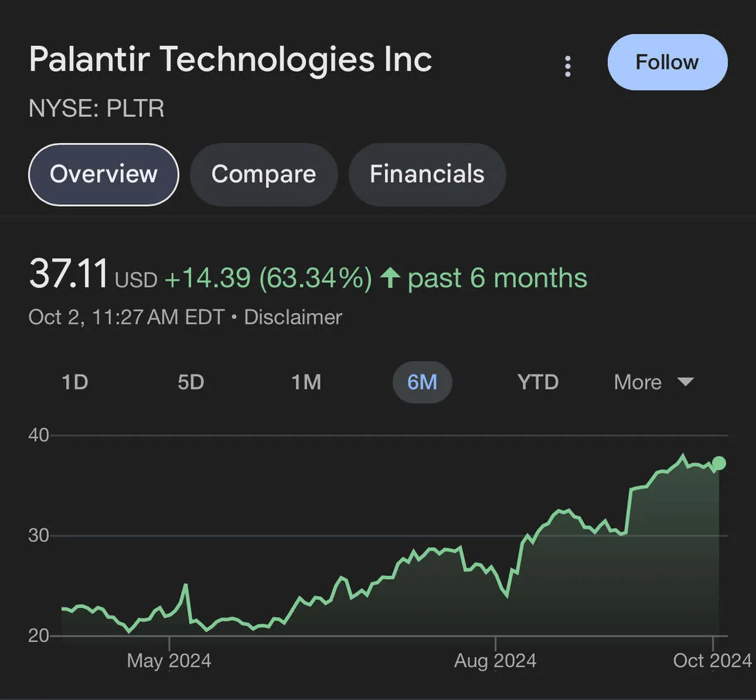
Task: Open the three-dot more options menu
Action: tap(568, 66)
